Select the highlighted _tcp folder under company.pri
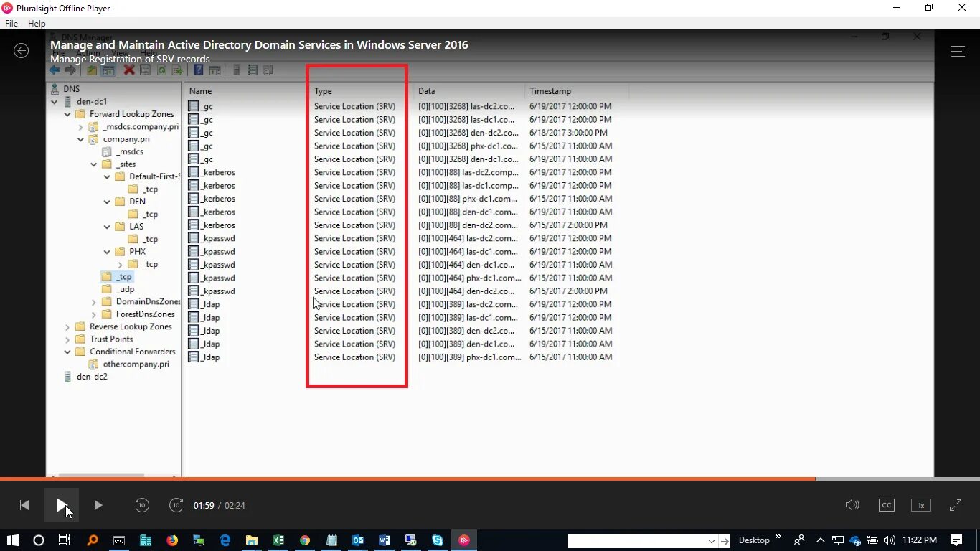The image size is (980, 551). 125,277
